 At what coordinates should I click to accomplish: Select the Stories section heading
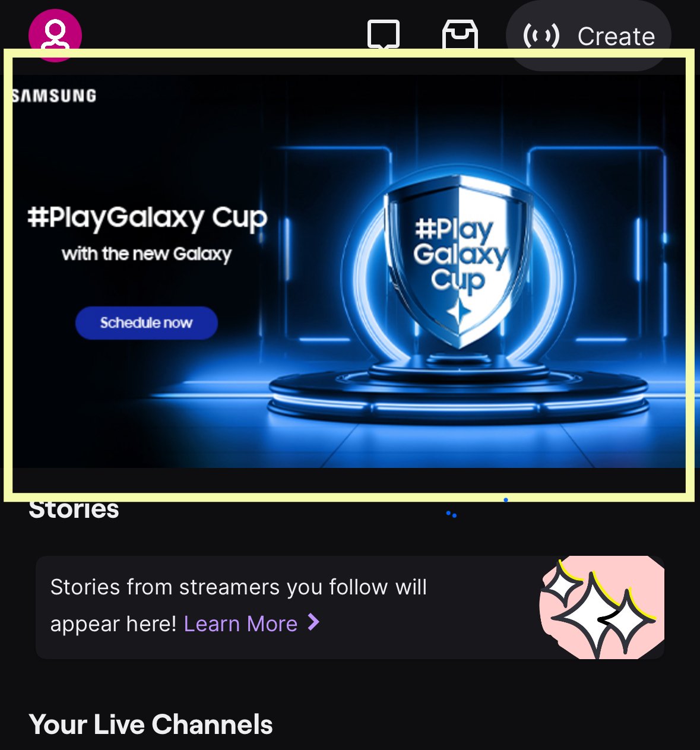[74, 510]
